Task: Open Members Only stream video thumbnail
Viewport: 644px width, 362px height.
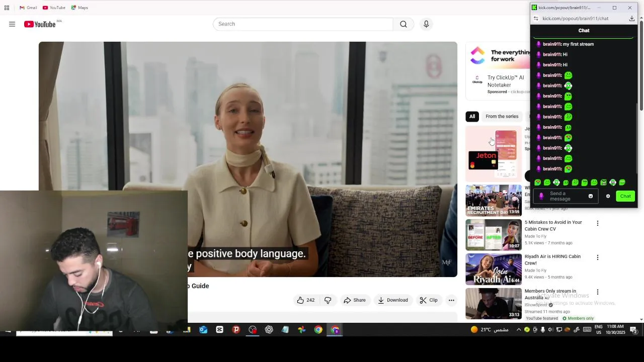Action: (x=494, y=304)
